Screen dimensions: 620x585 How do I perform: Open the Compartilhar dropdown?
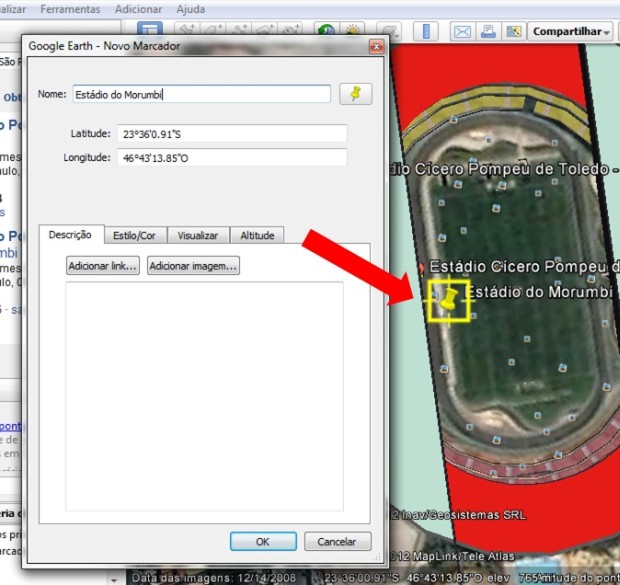point(570,31)
